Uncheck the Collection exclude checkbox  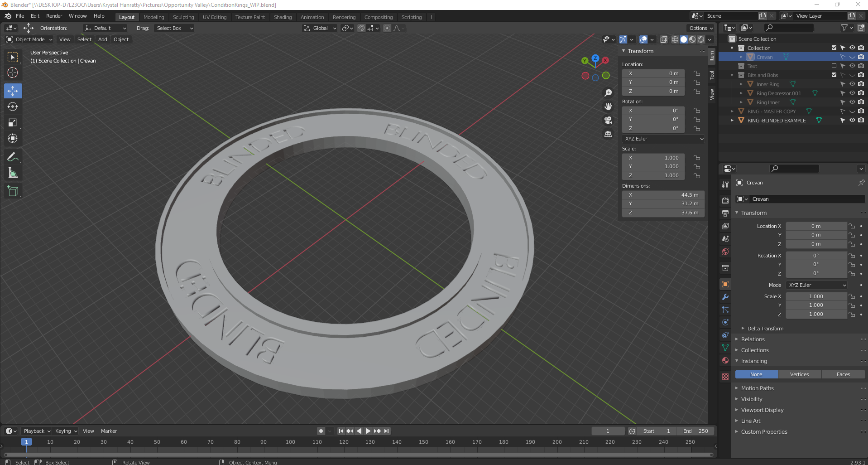click(x=834, y=48)
